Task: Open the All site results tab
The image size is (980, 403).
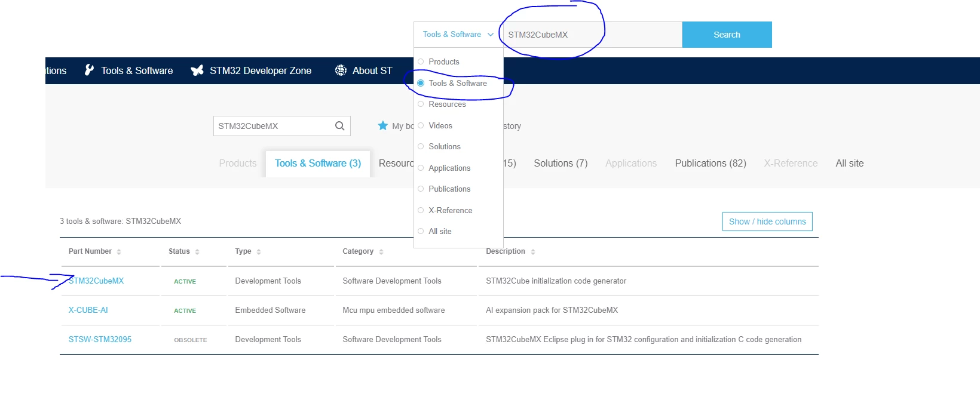Action: pyautogui.click(x=849, y=164)
